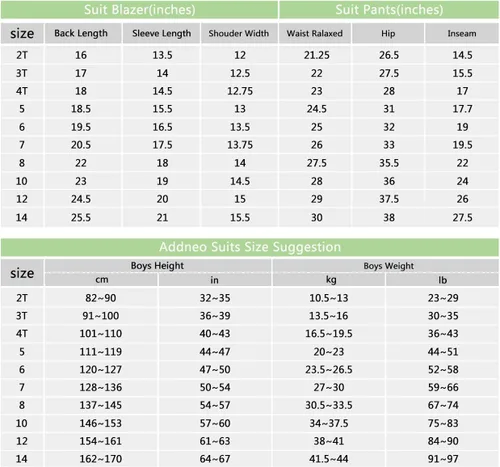The width and height of the screenshot is (500, 467).
Task: Click the Suit Blazer(inches) header
Action: click(139, 10)
